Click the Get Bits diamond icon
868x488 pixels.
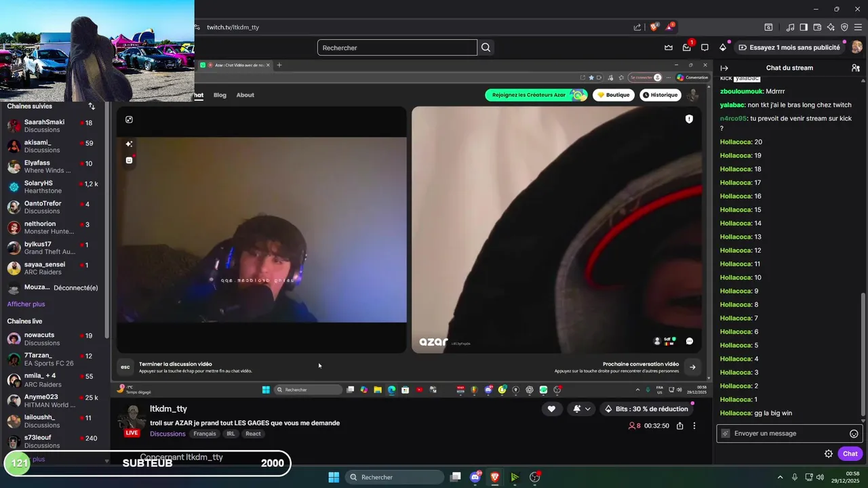(723, 47)
